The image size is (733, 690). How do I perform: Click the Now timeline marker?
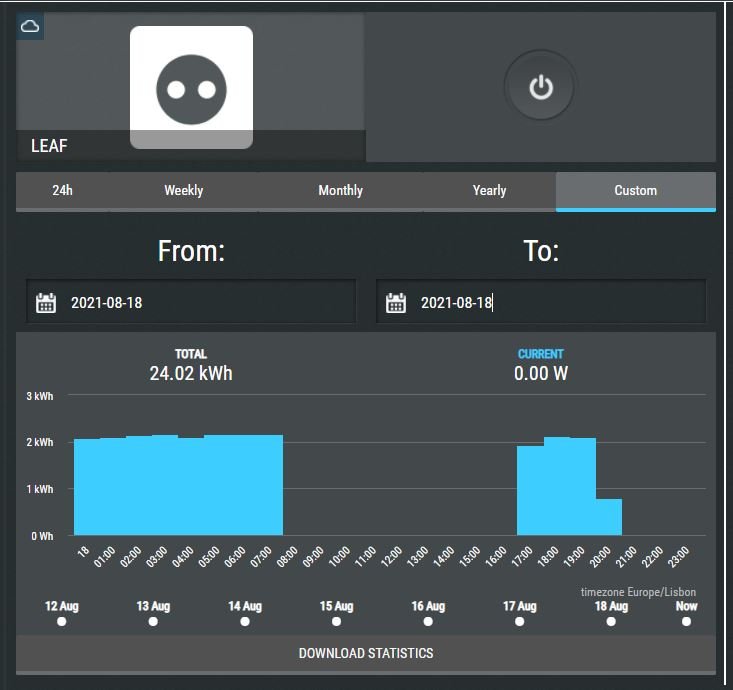pos(686,621)
